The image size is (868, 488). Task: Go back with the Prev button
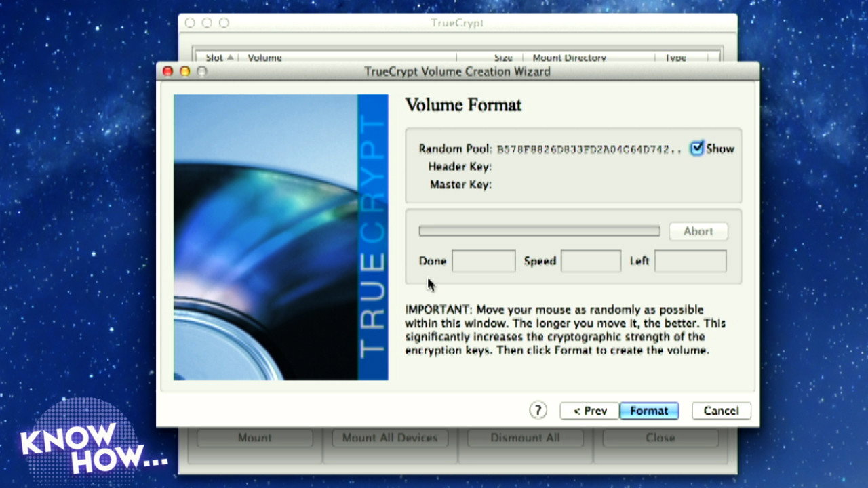point(589,411)
